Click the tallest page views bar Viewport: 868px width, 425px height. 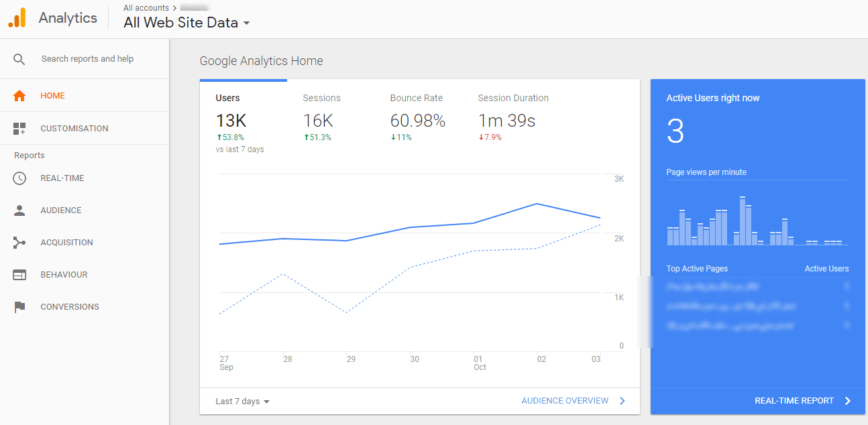(x=743, y=221)
